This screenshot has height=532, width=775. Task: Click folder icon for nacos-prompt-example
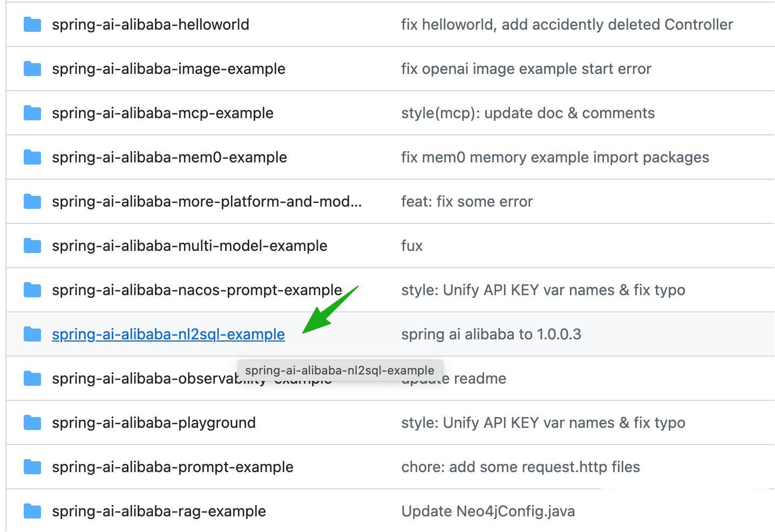point(32,290)
